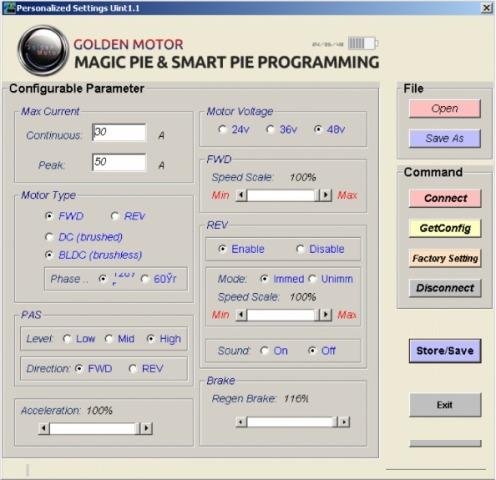
Task: Click left arrow on Acceleration slider
Action: (44, 428)
